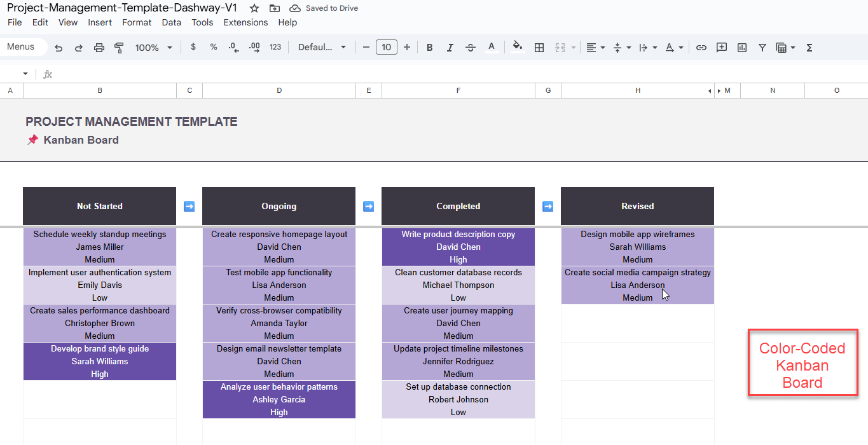Click the decrease decimal places icon

point(233,47)
